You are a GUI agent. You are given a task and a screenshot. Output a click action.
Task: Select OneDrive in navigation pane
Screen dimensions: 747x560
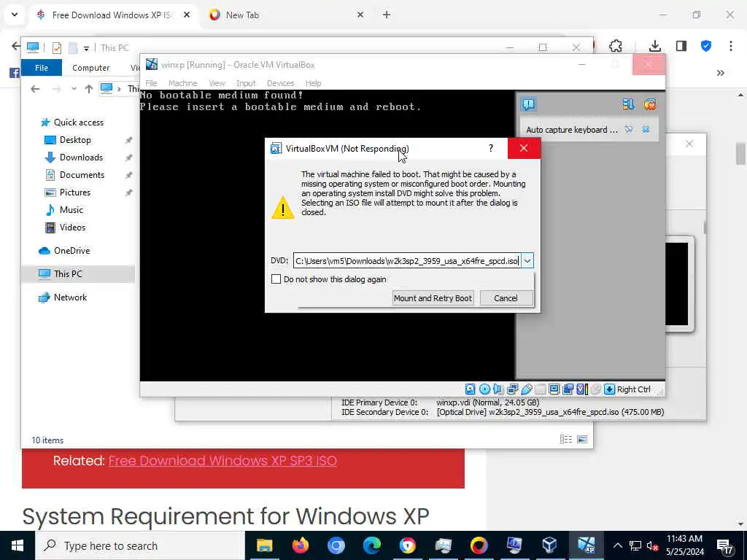[x=71, y=251]
